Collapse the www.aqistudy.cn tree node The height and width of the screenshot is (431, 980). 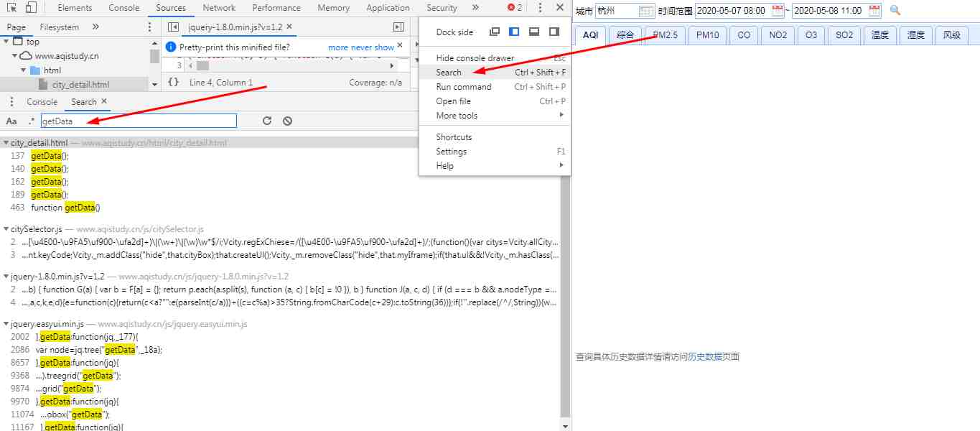point(16,56)
